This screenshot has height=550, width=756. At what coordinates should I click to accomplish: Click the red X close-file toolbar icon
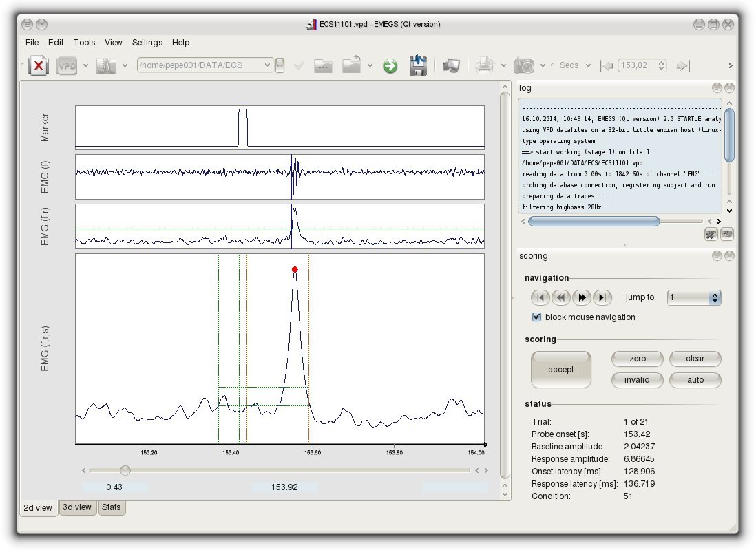click(39, 66)
